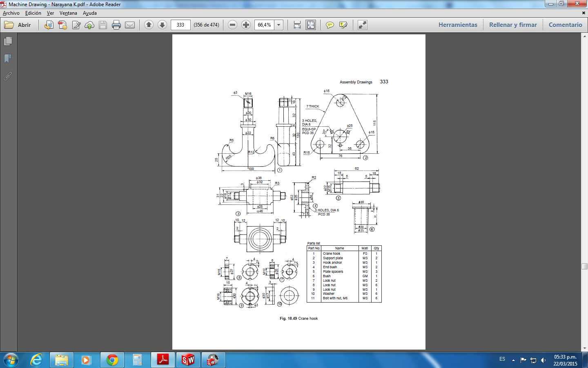Show page thumbnails panel icon
Viewport: 588px width, 368px height.
tap(8, 41)
